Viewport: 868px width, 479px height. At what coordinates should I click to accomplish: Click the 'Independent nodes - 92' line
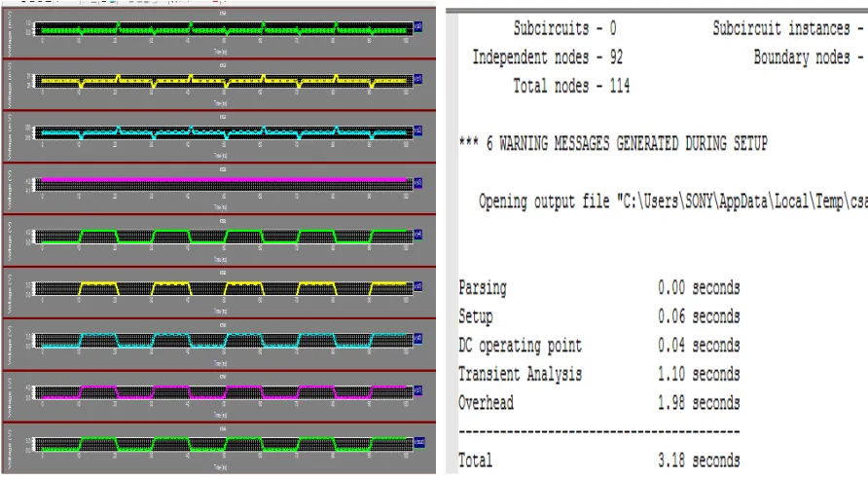548,57
